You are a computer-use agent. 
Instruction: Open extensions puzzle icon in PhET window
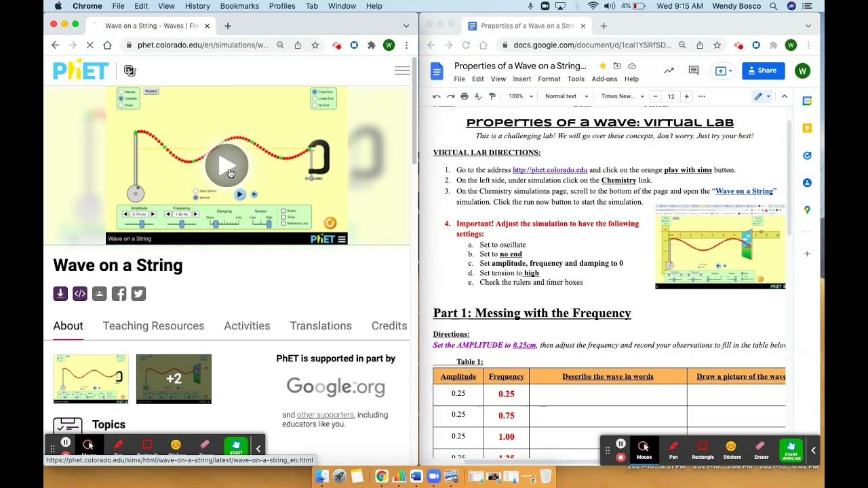(371, 45)
